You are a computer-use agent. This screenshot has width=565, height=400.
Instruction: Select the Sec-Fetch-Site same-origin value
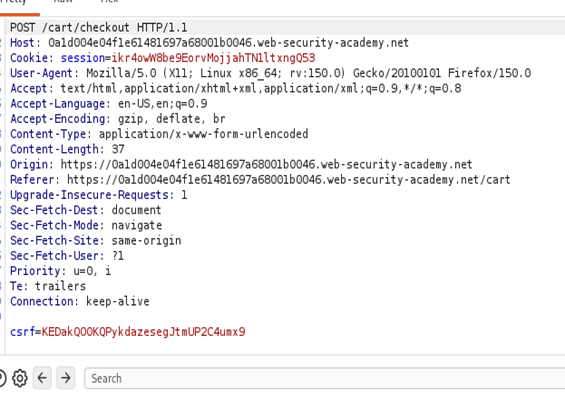click(146, 240)
